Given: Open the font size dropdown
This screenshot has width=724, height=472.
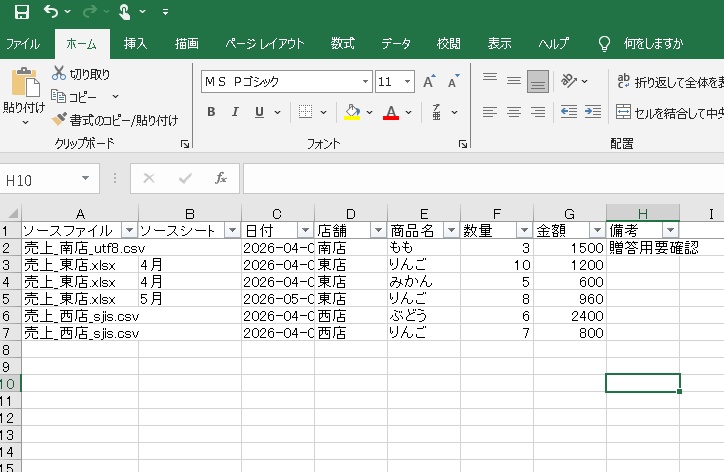Looking at the screenshot, I should tap(407, 82).
